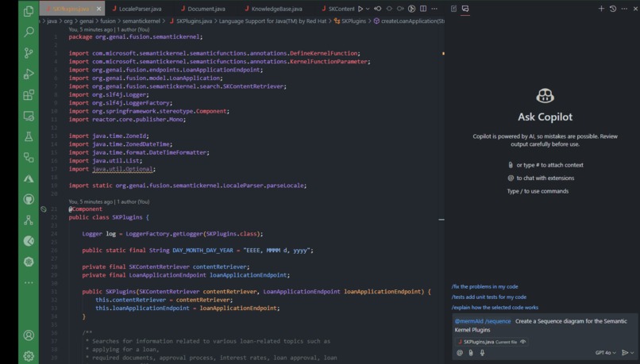The height and width of the screenshot is (364, 640).
Task: Open Accounts menu in activity bar
Action: [x=29, y=335]
